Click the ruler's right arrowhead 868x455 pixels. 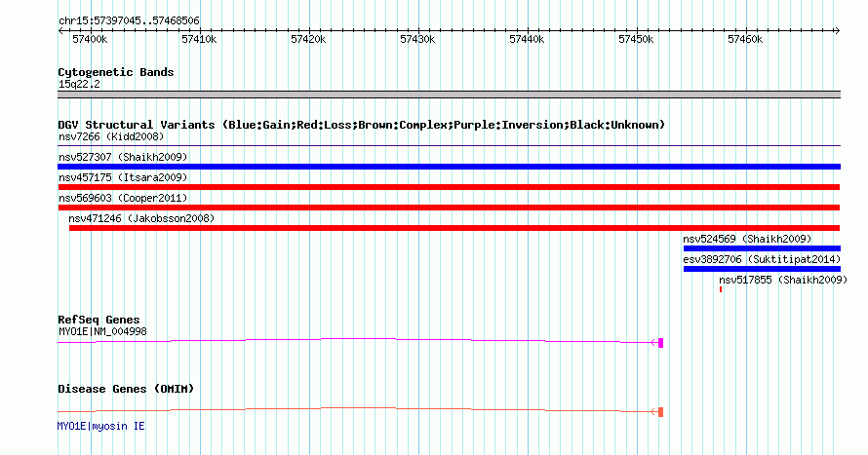point(838,31)
